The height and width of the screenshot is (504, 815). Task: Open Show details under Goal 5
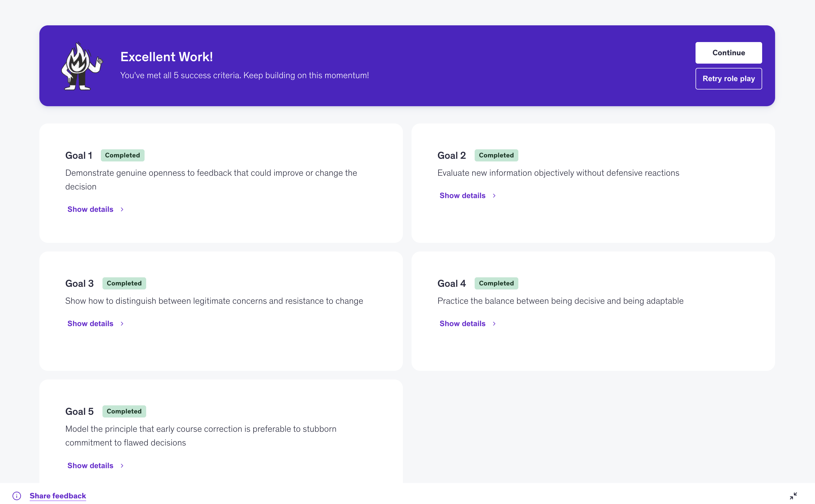tap(90, 466)
